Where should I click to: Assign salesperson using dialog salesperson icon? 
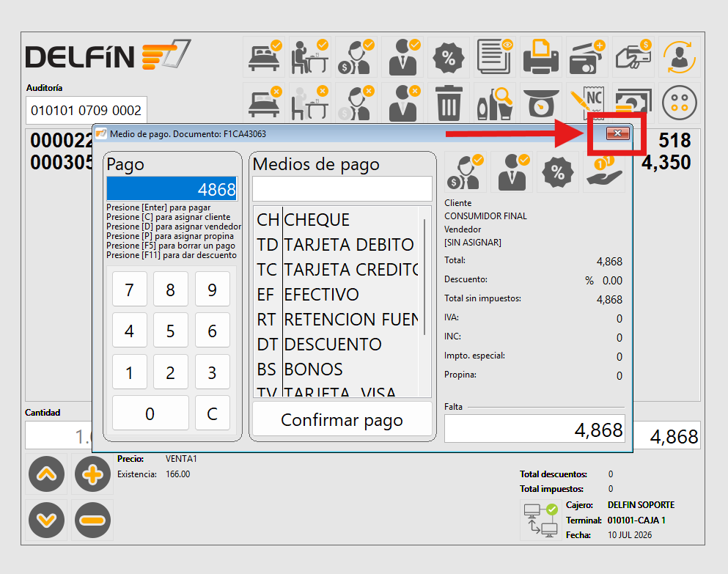512,172
